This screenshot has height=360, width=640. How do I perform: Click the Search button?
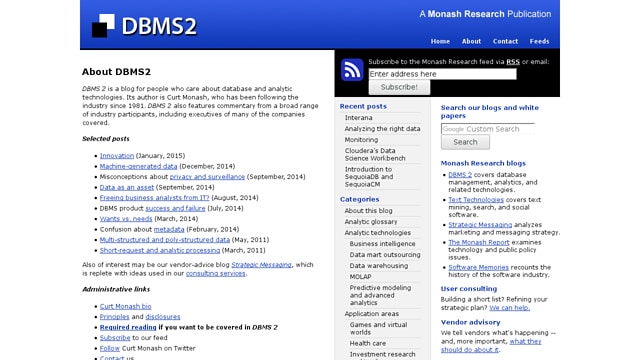tap(465, 142)
